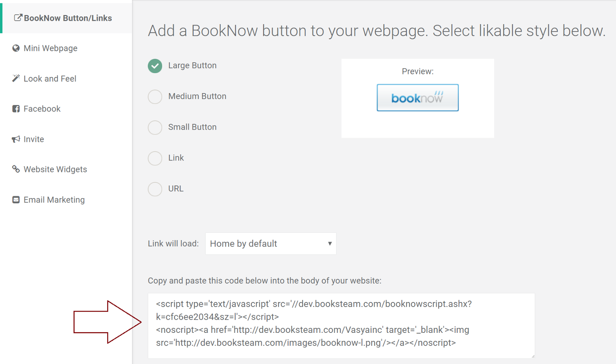Open the Look and Feel settings
This screenshot has width=616, height=364.
tap(49, 78)
